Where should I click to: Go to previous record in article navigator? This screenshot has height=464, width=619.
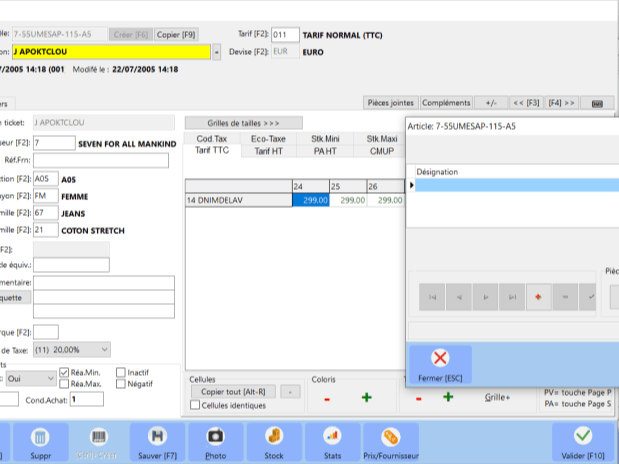coord(459,297)
